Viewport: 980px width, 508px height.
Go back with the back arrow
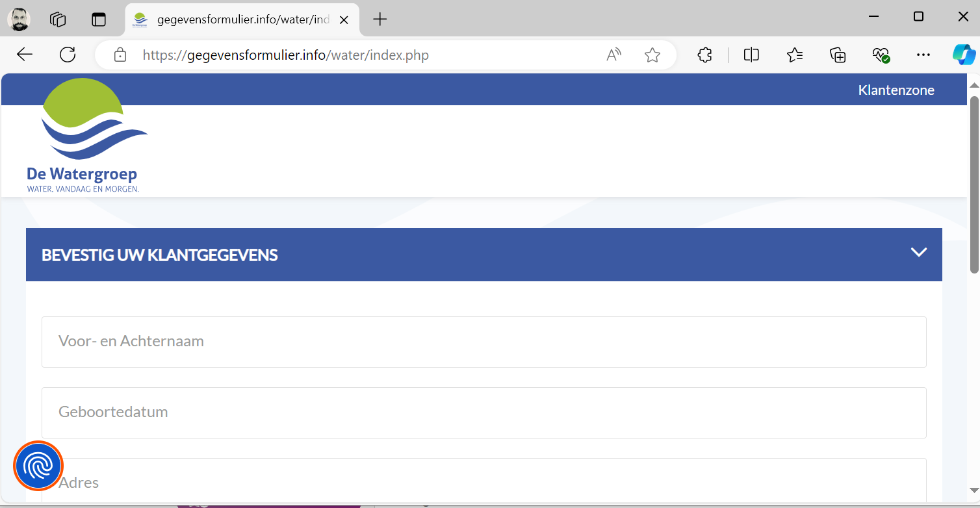coord(25,55)
